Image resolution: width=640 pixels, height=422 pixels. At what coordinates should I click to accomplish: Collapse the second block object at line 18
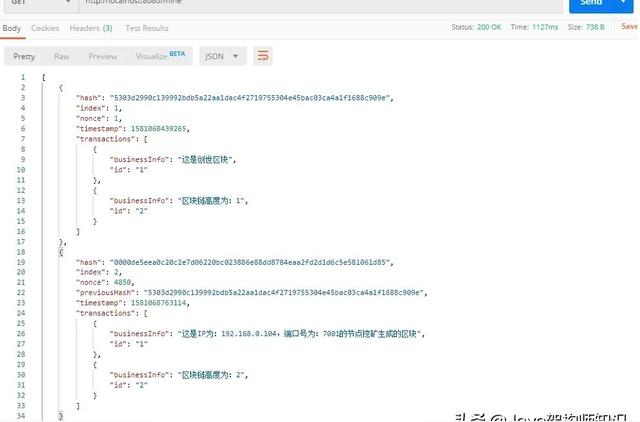(x=60, y=252)
